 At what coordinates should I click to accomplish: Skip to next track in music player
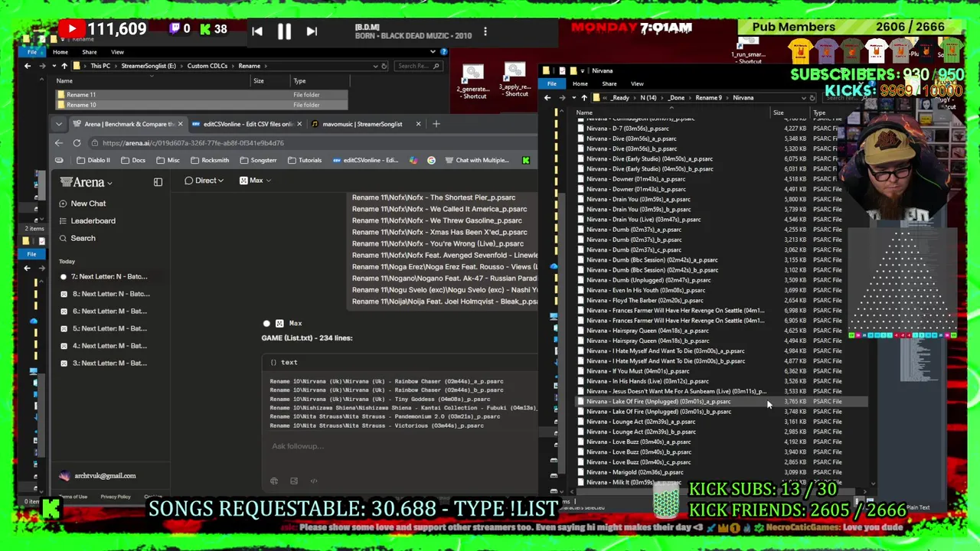point(312,31)
